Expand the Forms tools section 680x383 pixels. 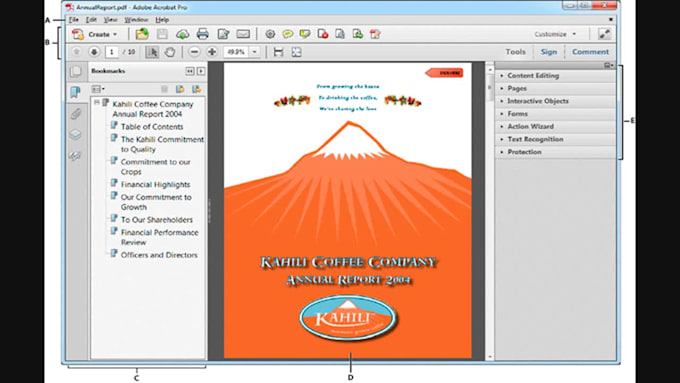(555, 114)
